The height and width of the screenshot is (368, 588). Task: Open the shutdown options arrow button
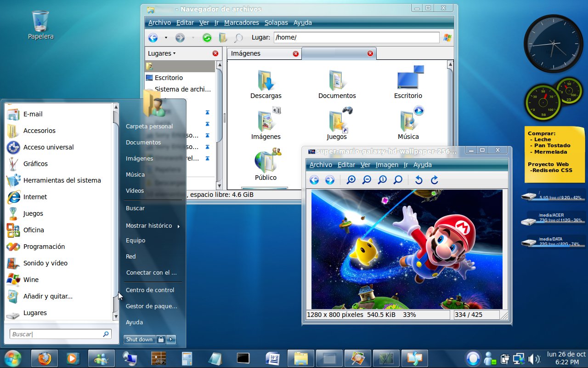pyautogui.click(x=171, y=339)
